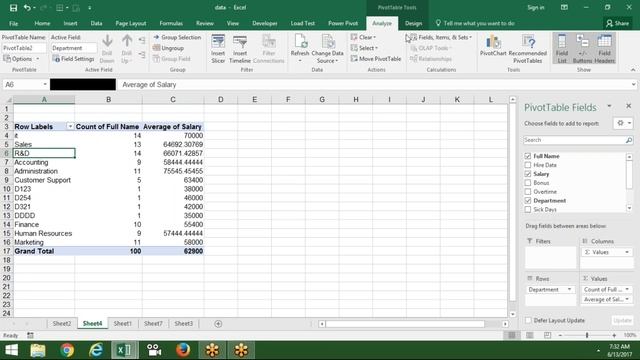Enable Defer Layout Update checkbox
The image size is (640, 360).
pos(529,320)
